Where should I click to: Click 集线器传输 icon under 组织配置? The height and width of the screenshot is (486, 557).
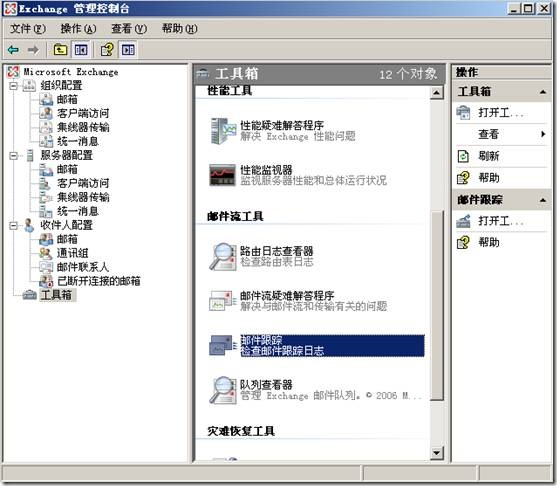[46, 127]
